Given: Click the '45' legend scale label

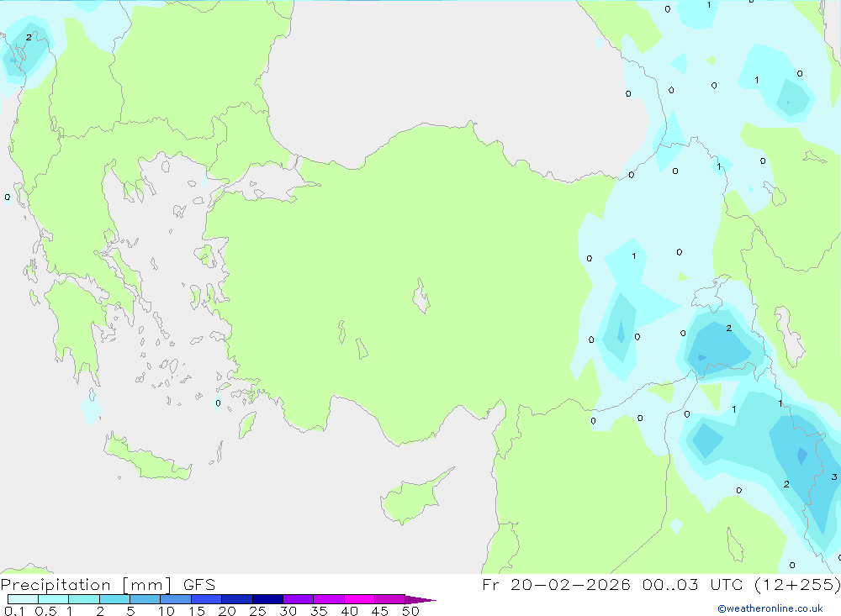Looking at the screenshot, I should (x=380, y=611).
